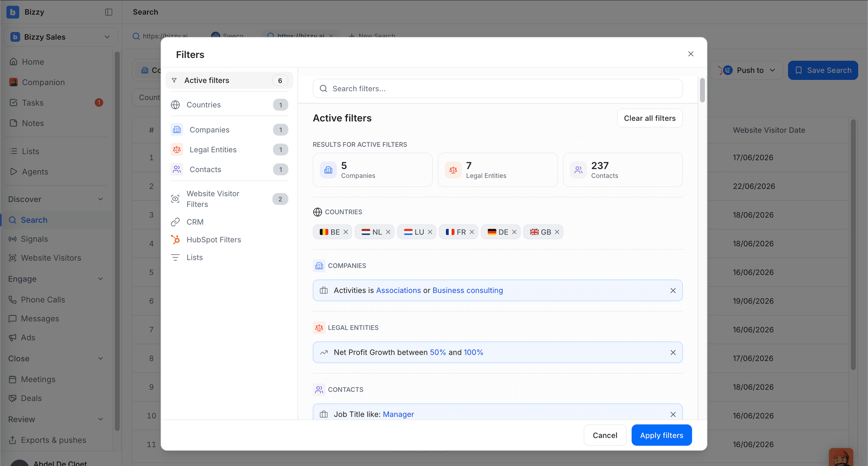Viewport: 868px width, 466px height.
Task: Click the Bizzy logo icon
Action: click(13, 12)
